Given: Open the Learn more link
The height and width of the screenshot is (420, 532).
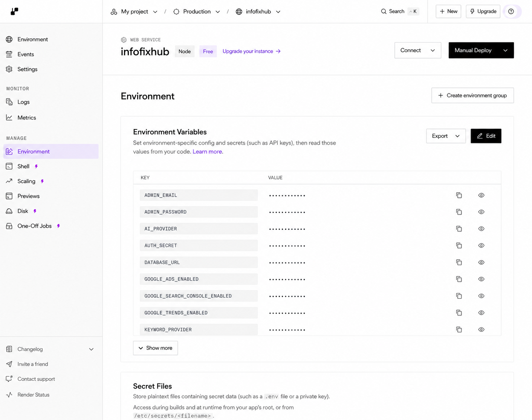Looking at the screenshot, I should [207, 152].
